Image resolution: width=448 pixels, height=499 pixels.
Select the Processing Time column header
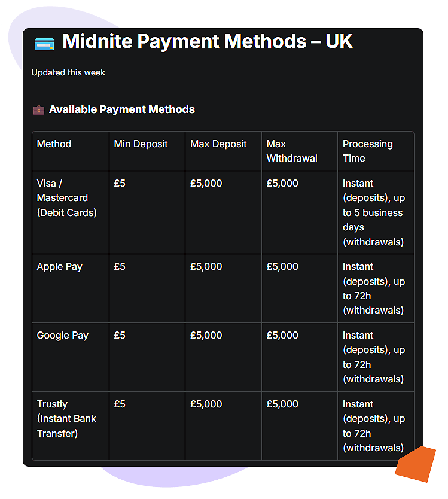click(x=367, y=151)
